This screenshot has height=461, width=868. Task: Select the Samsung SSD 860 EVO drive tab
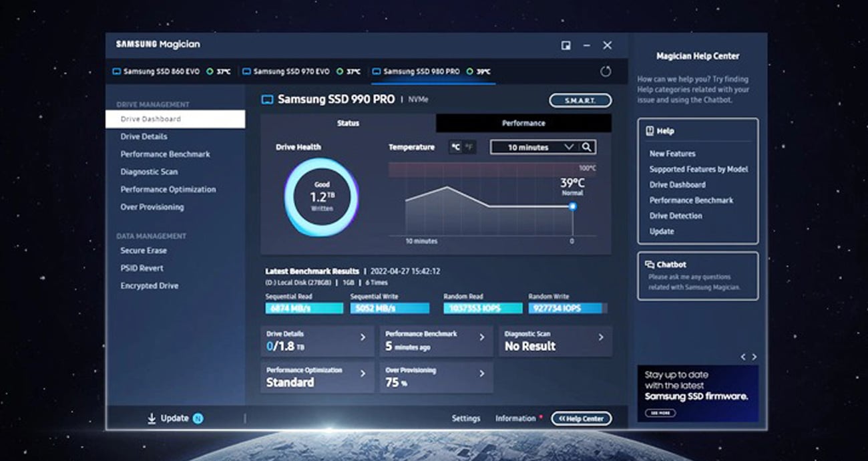click(171, 71)
